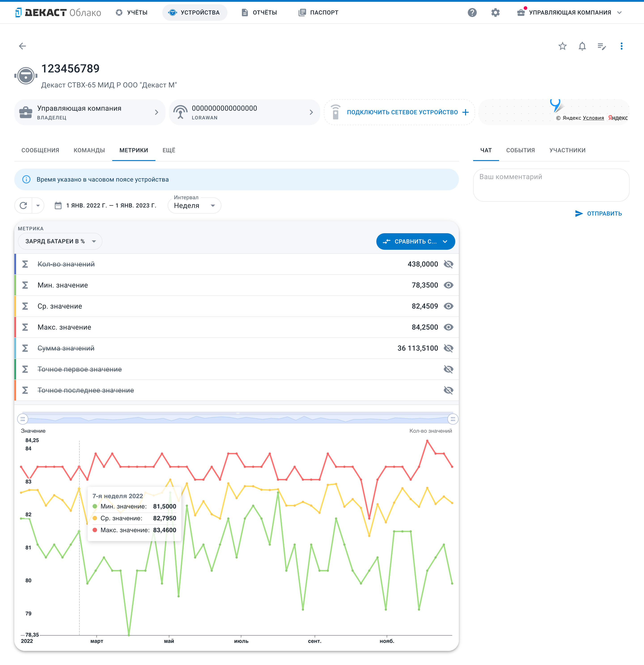
Task: Hide the Ср. значение series
Action: [x=449, y=306]
